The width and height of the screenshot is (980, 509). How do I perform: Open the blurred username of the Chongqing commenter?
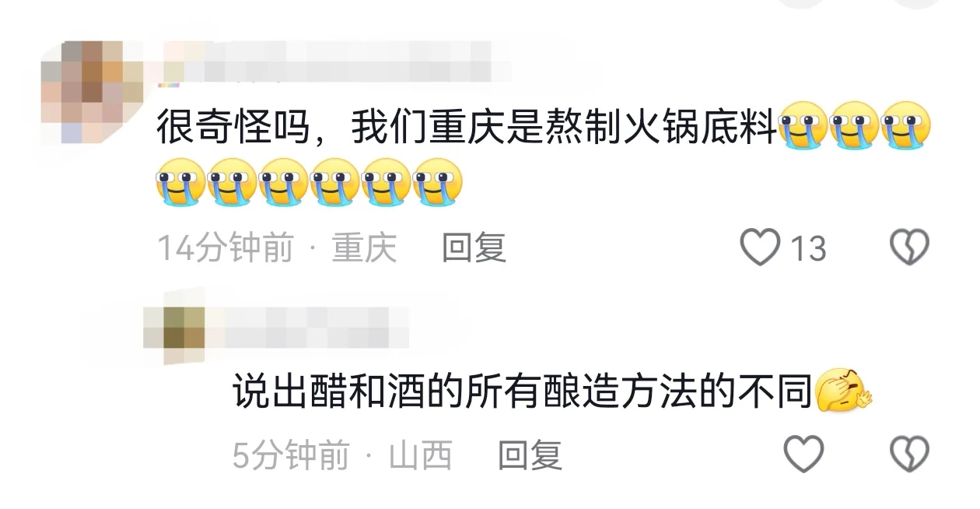point(336,61)
